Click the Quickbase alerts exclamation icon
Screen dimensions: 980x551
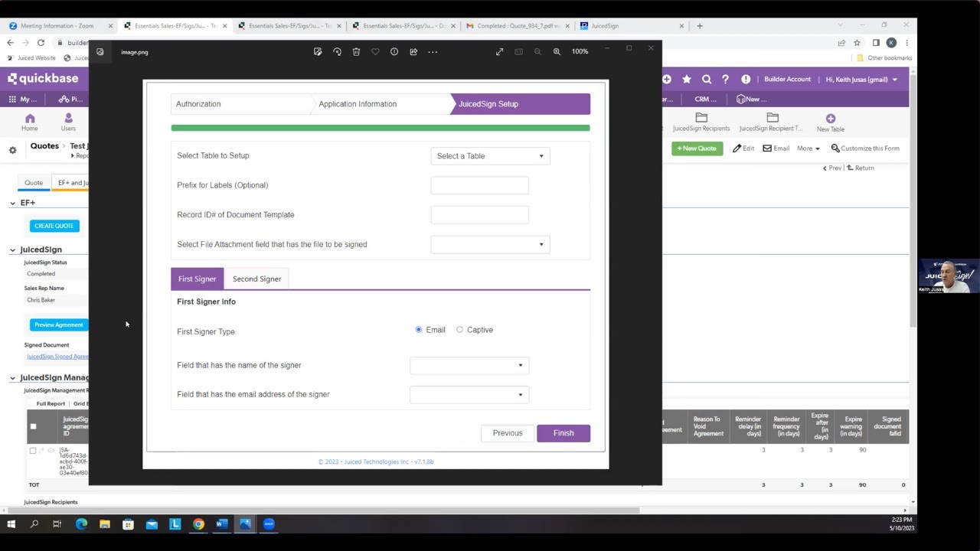(x=746, y=79)
